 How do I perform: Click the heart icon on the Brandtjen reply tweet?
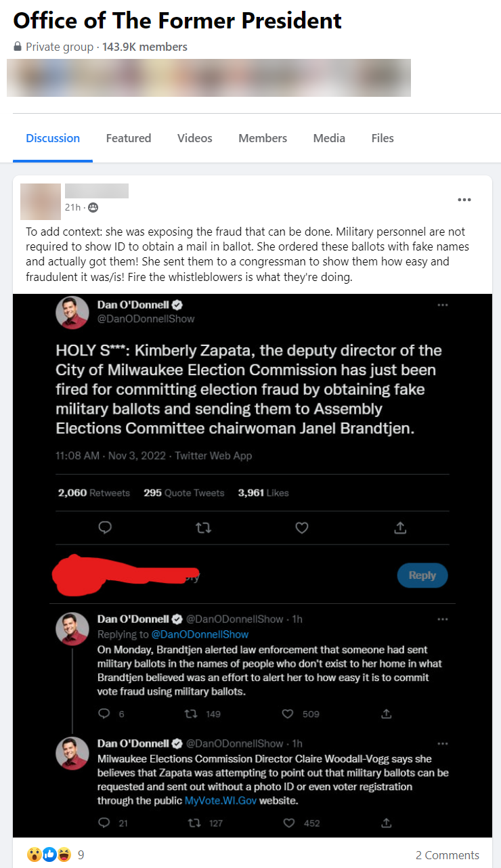(287, 714)
